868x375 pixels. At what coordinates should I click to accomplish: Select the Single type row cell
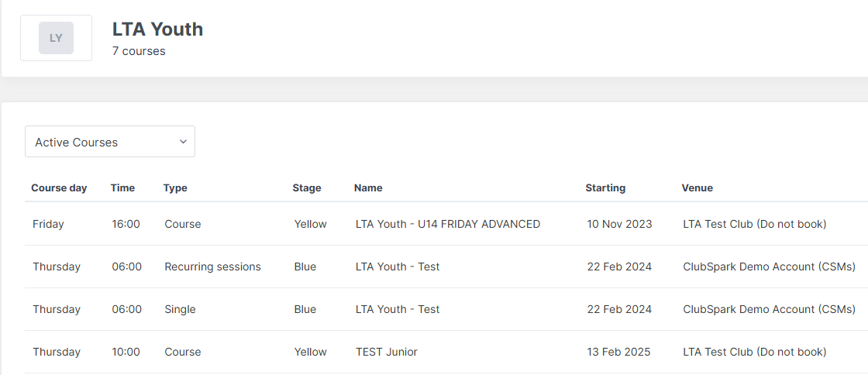(180, 309)
